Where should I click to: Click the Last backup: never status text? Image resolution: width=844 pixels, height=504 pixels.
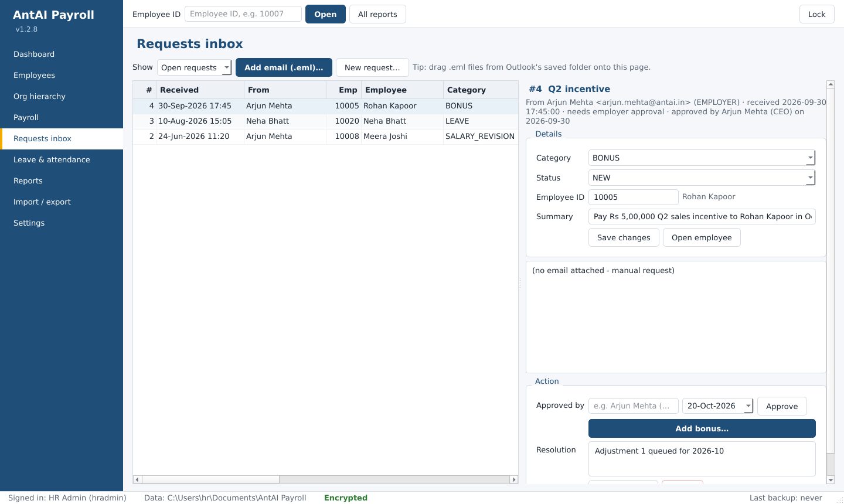(x=786, y=498)
